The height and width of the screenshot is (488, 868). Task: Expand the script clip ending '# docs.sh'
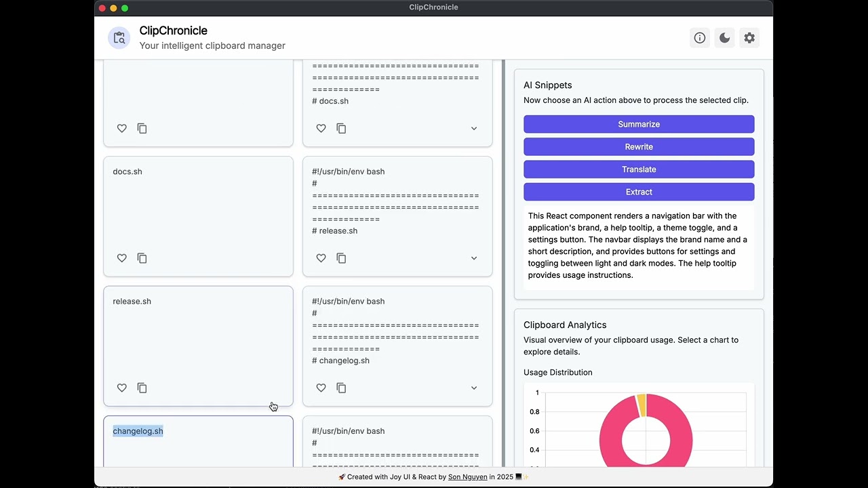tap(474, 128)
